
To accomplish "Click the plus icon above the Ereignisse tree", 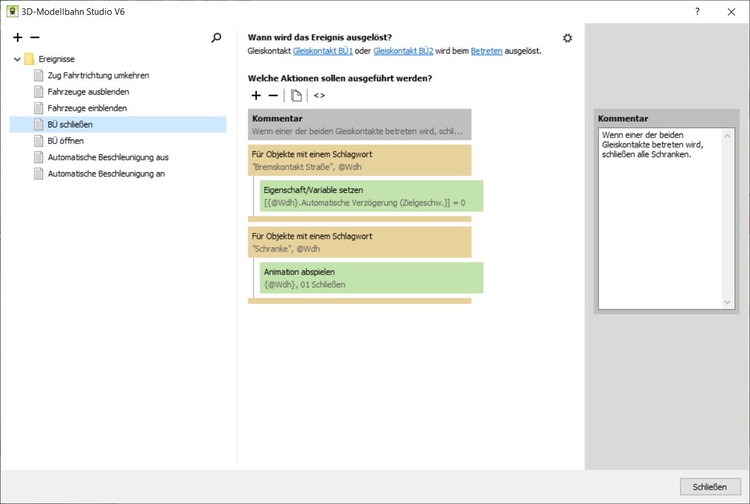I will [x=18, y=38].
